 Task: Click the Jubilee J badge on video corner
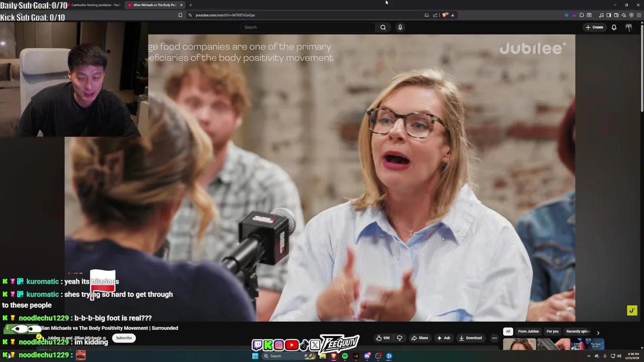[632, 310]
